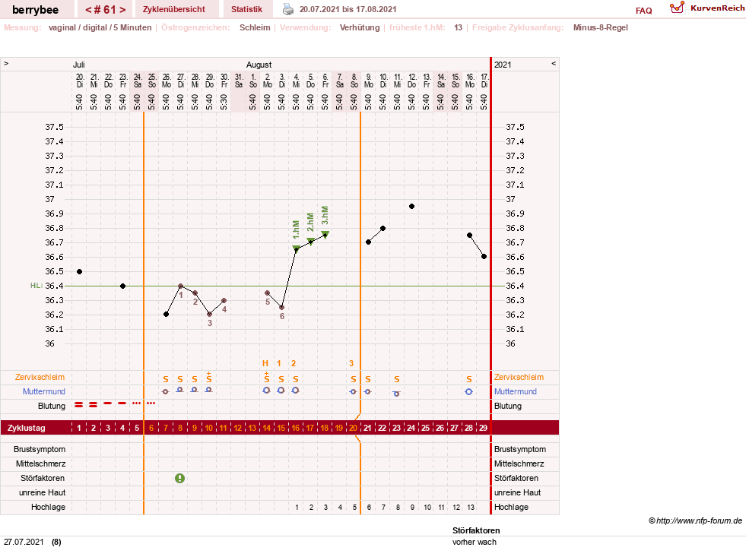Click the spotting dots on cycle day 6

click(x=151, y=403)
